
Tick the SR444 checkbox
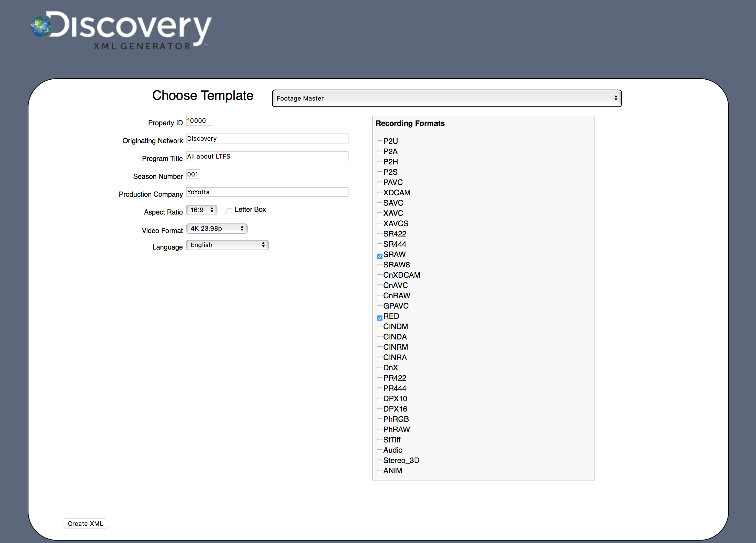[x=380, y=245]
